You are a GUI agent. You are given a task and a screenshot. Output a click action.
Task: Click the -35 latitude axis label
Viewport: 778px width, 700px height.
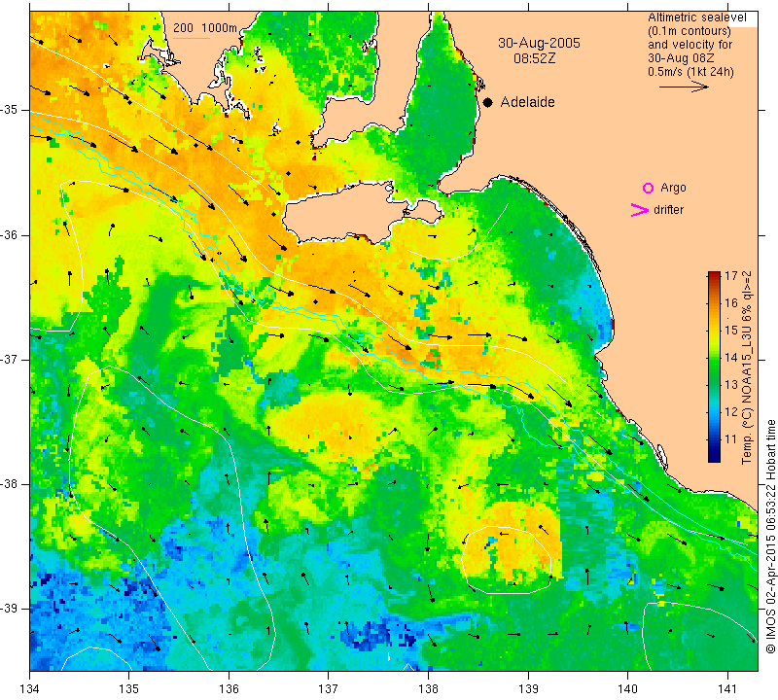pyautogui.click(x=11, y=110)
